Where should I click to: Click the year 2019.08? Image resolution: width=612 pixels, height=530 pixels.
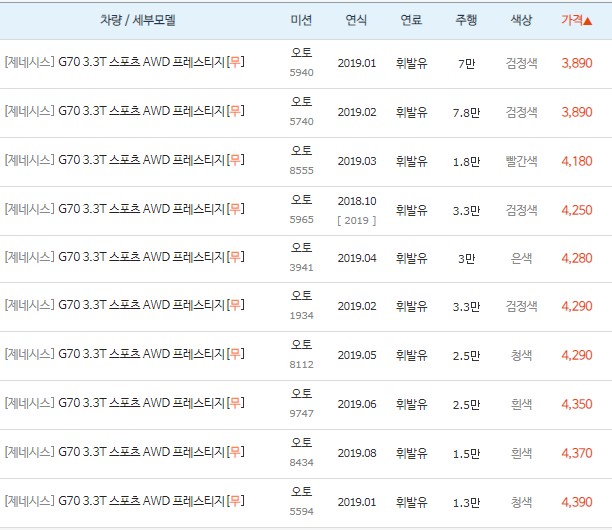pos(357,453)
